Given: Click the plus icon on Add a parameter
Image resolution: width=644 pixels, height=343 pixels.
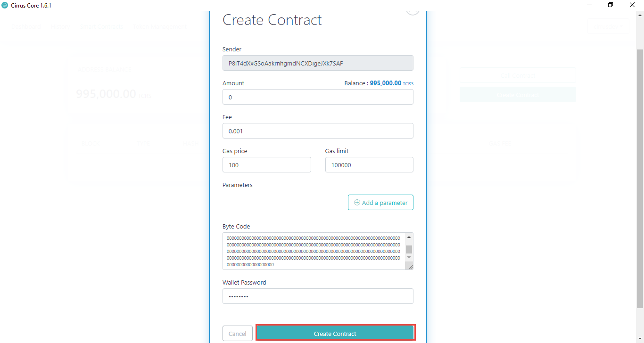Looking at the screenshot, I should 357,202.
